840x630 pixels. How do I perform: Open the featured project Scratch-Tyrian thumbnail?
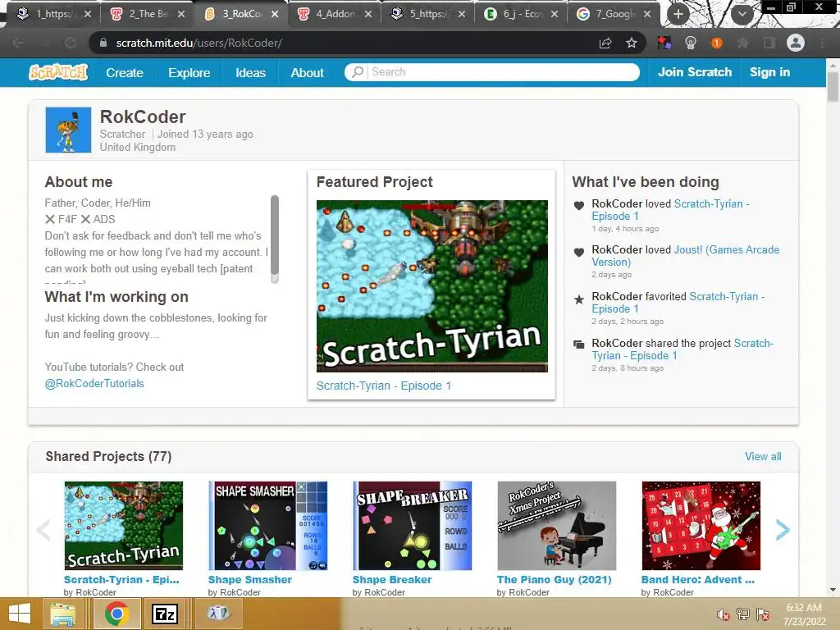[431, 286]
